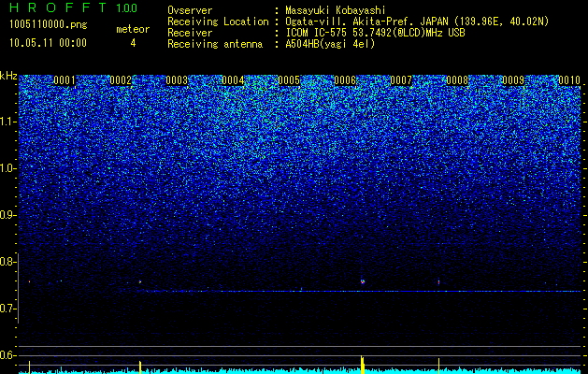Click time marker 0001
The height and width of the screenshot is (374, 588).
[65, 80]
